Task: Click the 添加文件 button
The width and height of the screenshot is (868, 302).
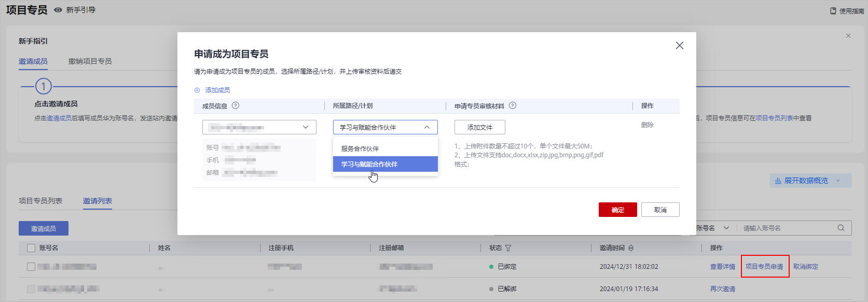Action: tap(479, 127)
